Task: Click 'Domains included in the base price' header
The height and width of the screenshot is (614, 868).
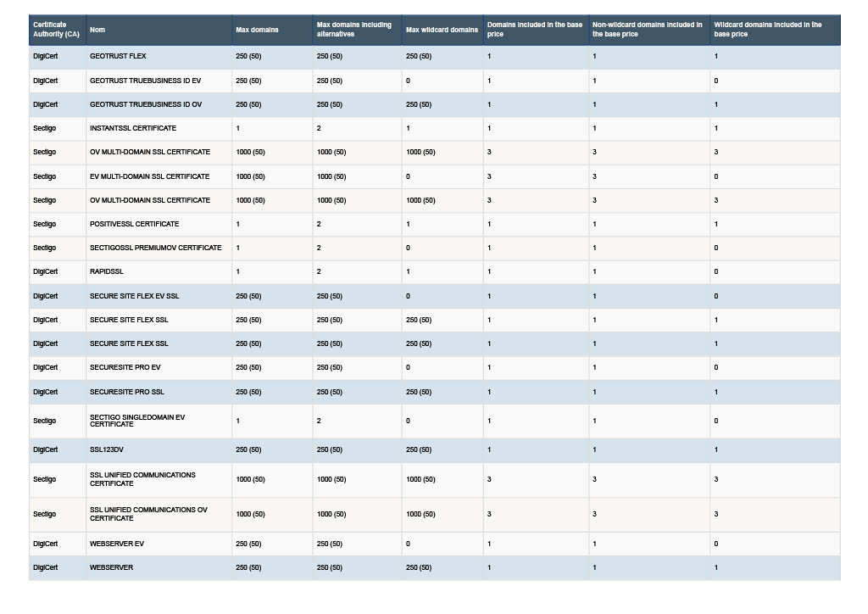Action: coord(536,30)
